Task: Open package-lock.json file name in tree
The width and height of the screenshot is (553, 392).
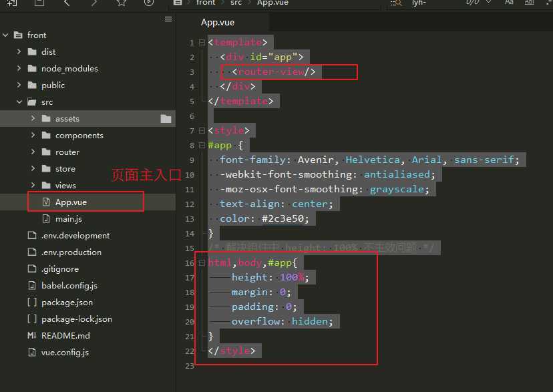Action: click(x=77, y=319)
